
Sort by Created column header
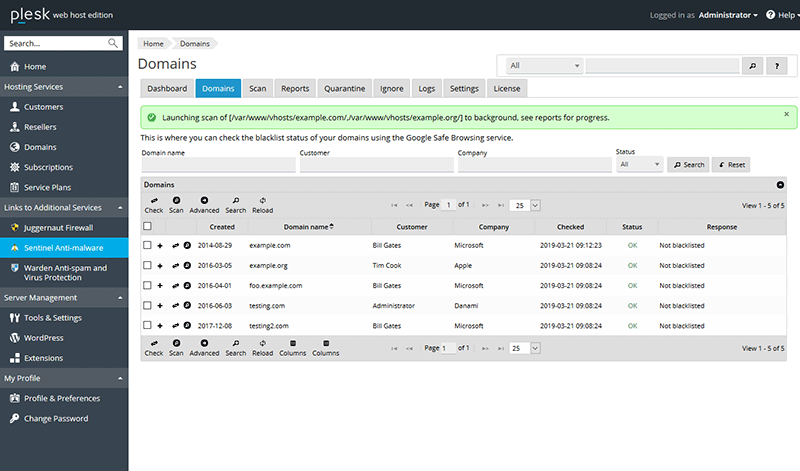coord(222,227)
